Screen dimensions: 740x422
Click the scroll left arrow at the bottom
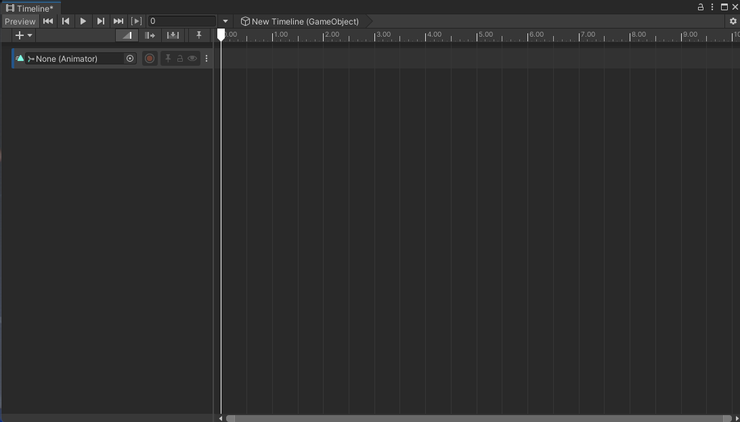(x=220, y=418)
